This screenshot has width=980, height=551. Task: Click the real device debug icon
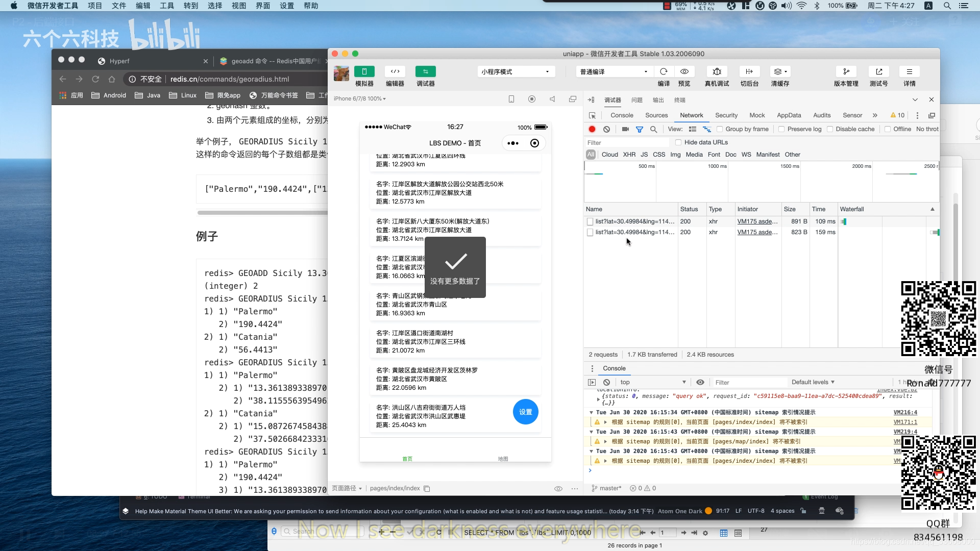[x=717, y=72]
